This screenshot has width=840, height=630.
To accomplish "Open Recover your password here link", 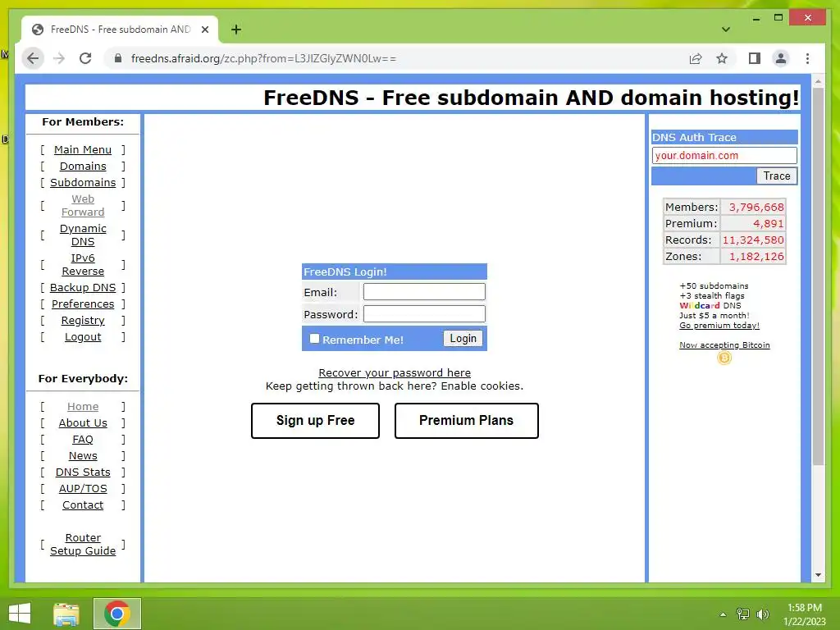I will tap(395, 373).
